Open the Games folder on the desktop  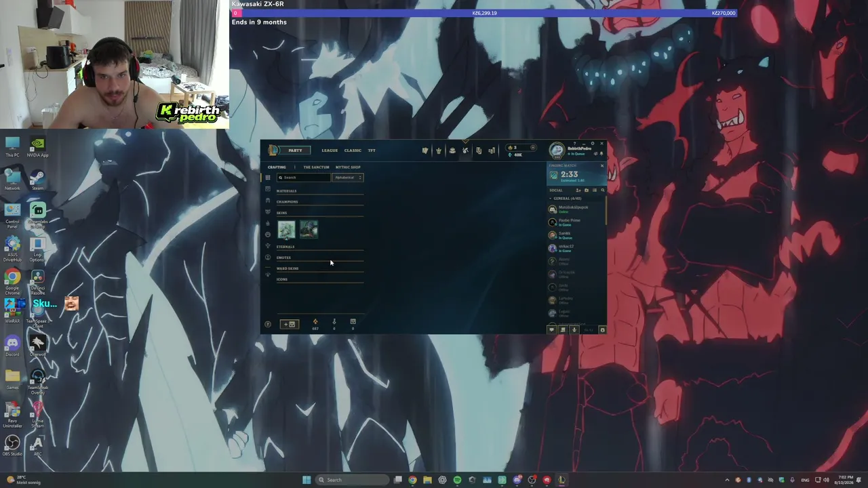click(x=12, y=380)
